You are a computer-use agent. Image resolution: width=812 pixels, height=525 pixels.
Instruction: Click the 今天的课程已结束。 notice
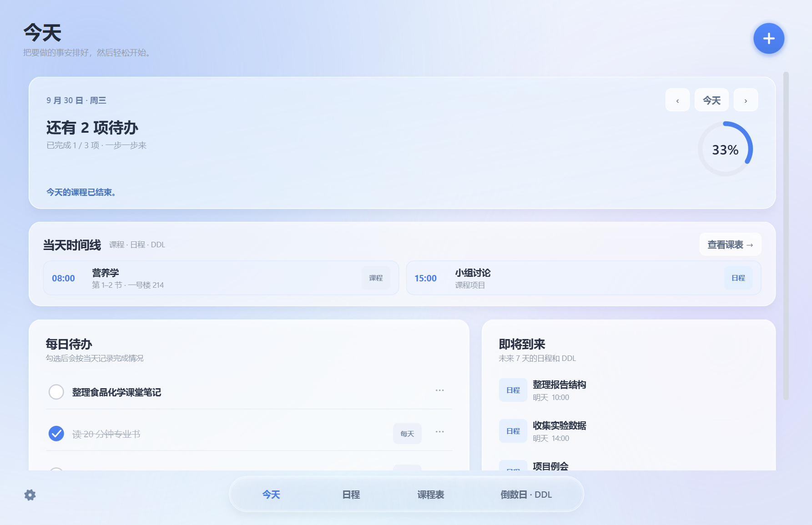pyautogui.click(x=81, y=192)
